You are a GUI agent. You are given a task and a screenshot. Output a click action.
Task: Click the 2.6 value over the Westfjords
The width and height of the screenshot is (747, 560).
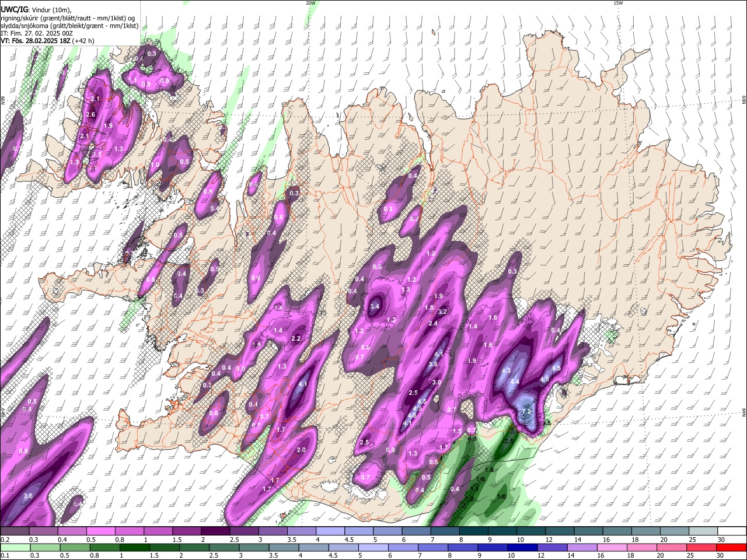point(90,114)
